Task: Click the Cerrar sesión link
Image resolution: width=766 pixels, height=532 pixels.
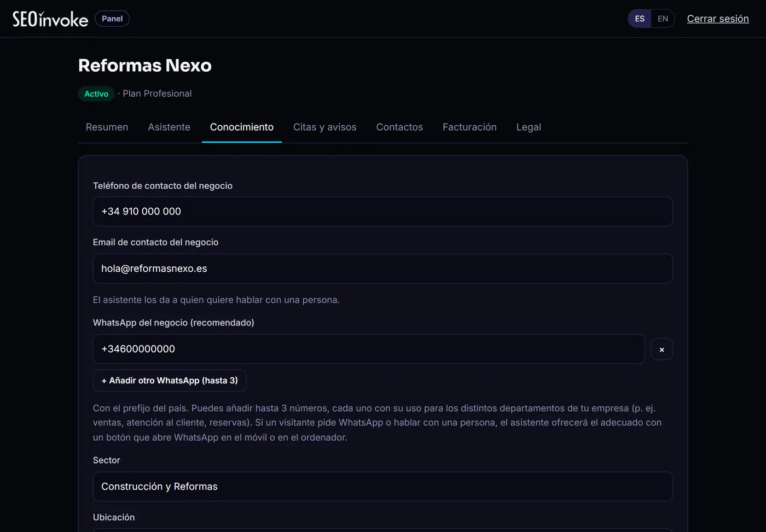Action: [718, 19]
